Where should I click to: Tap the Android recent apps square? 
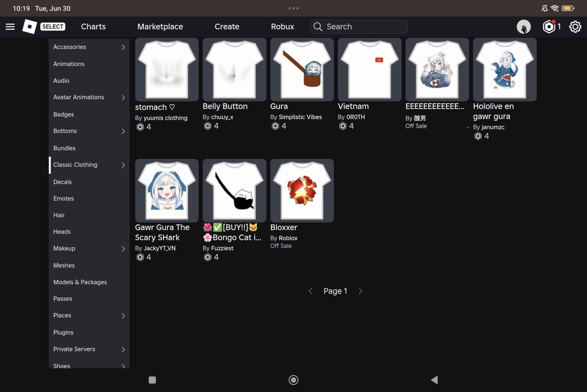coord(152,380)
